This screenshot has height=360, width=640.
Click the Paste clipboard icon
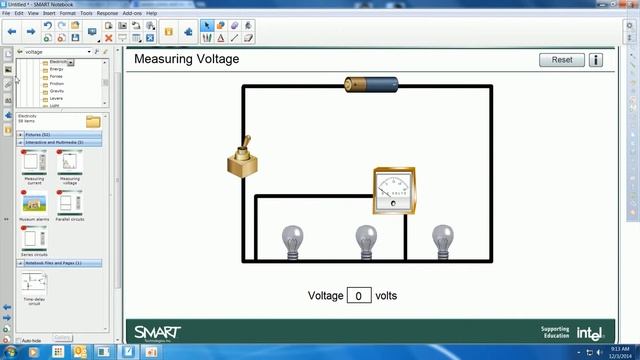click(x=109, y=26)
